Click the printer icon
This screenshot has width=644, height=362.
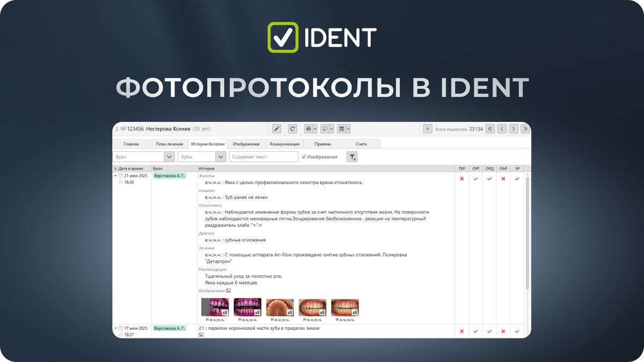pyautogui.click(x=308, y=129)
